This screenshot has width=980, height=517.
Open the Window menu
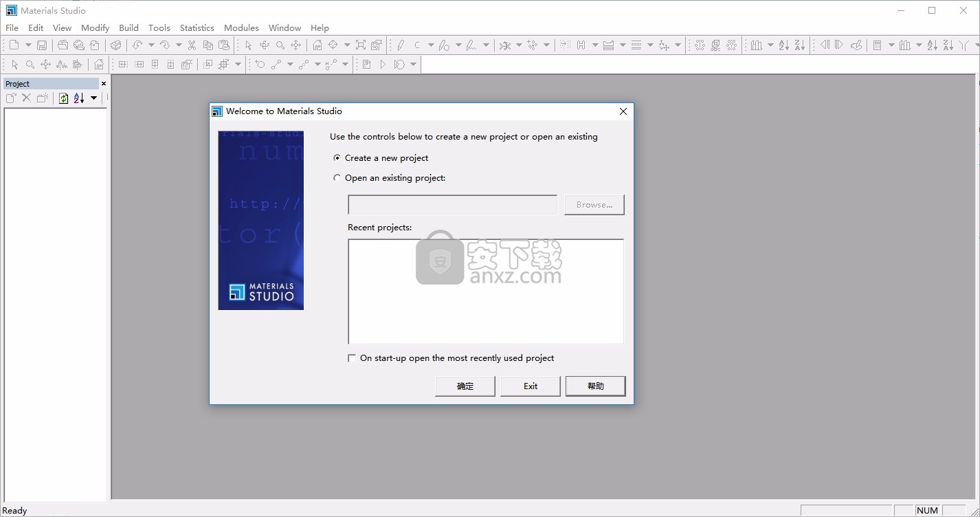(285, 27)
